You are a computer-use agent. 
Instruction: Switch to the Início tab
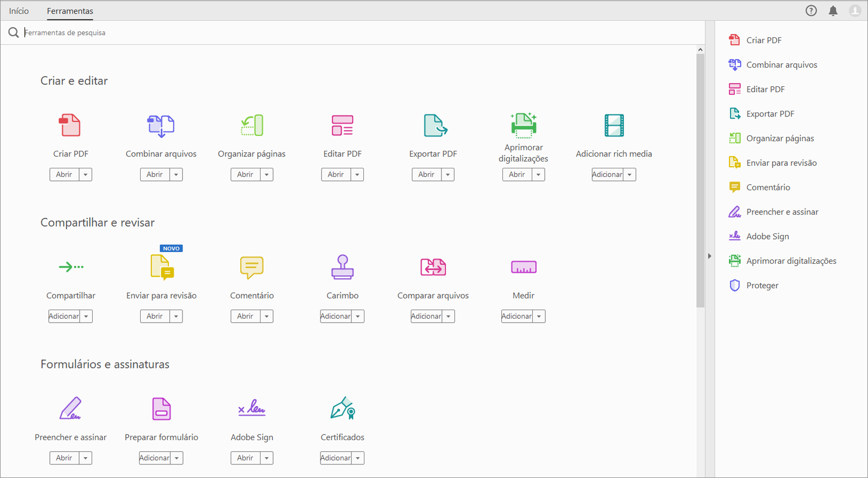[x=19, y=11]
